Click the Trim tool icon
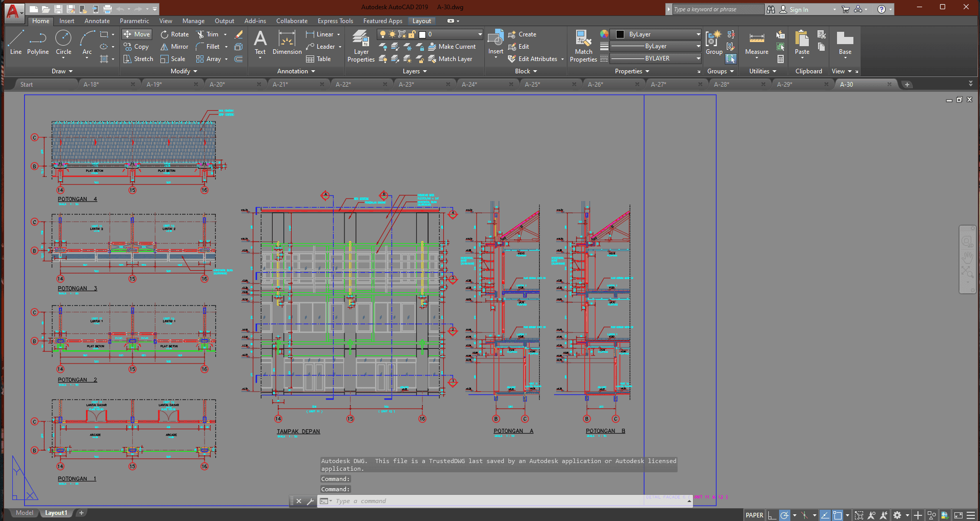The image size is (980, 521). (201, 34)
